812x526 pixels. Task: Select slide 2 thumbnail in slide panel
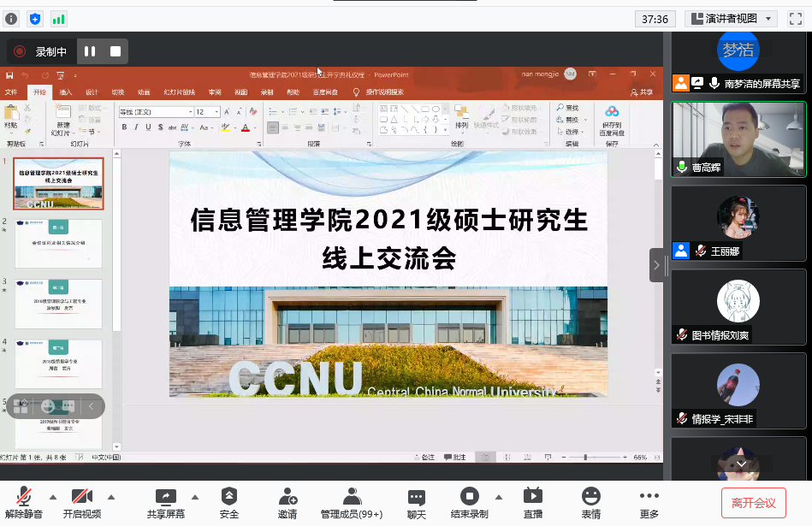tap(58, 244)
